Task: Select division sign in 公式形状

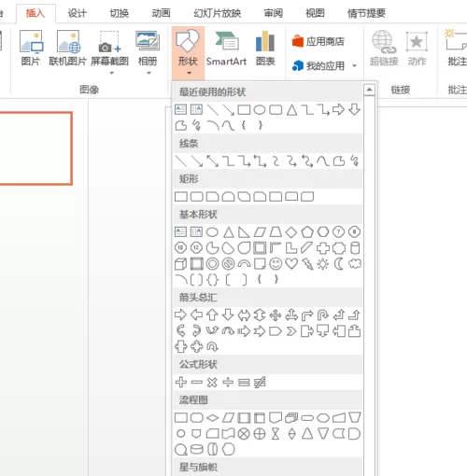Action: click(228, 382)
